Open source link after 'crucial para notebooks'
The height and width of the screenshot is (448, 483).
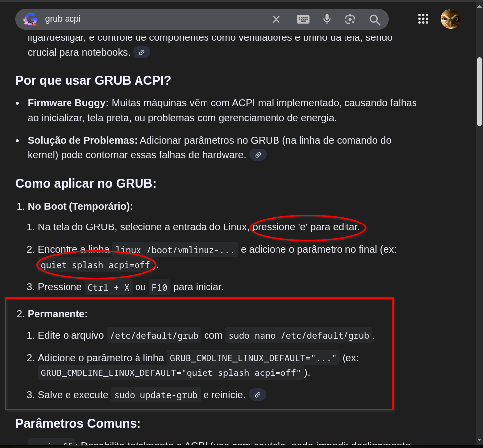pyautogui.click(x=141, y=52)
